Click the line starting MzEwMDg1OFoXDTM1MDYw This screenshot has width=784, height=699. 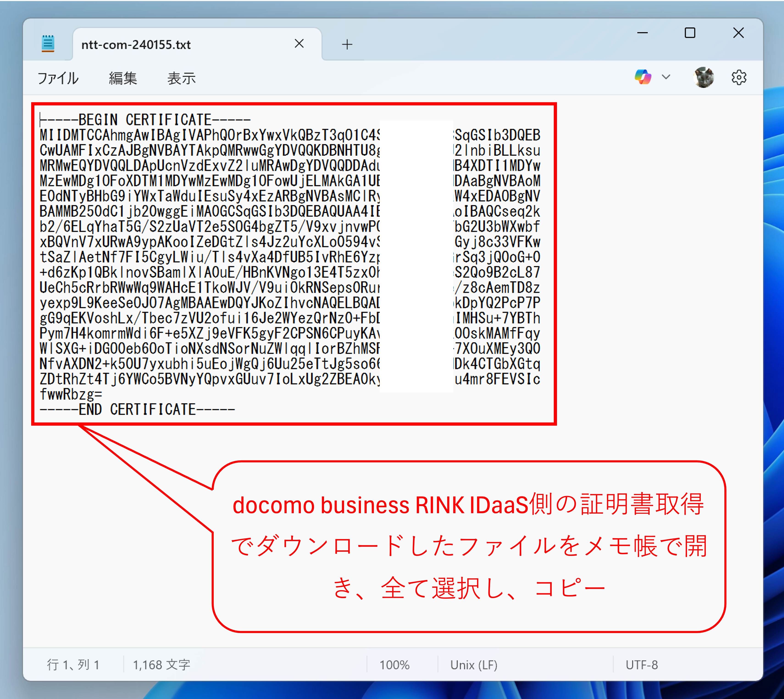point(290,181)
